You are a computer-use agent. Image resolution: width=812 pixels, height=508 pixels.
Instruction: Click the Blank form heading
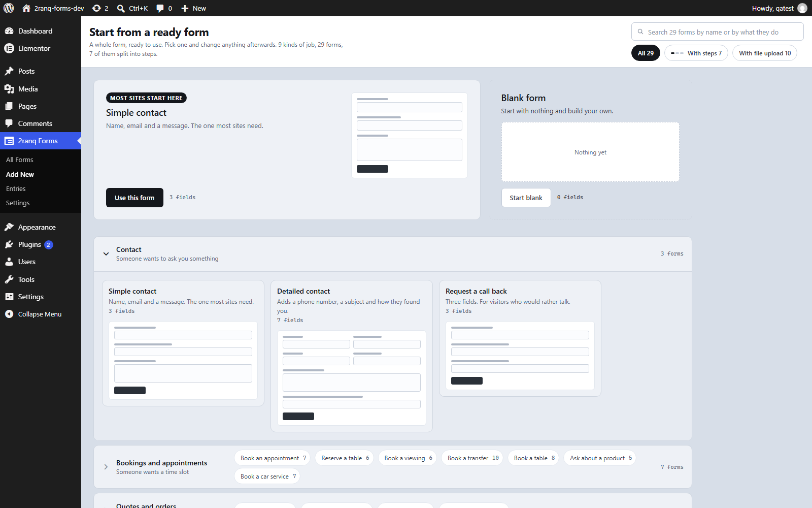pos(523,98)
